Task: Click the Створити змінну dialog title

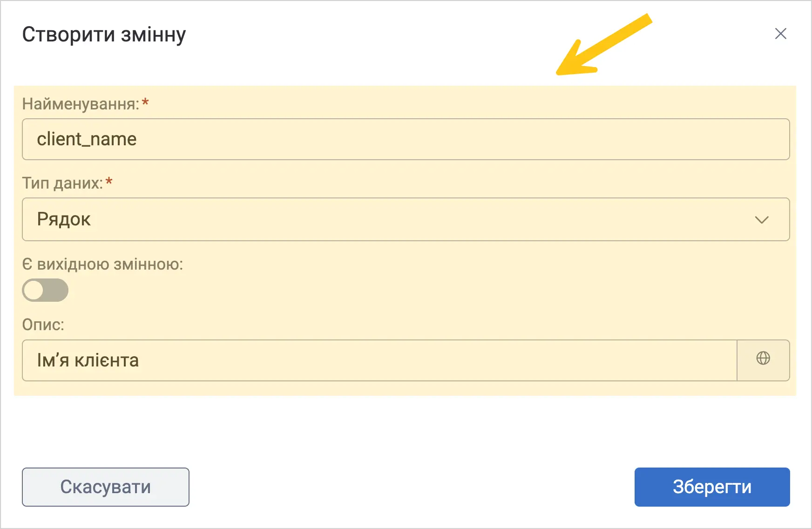Action: pos(104,35)
